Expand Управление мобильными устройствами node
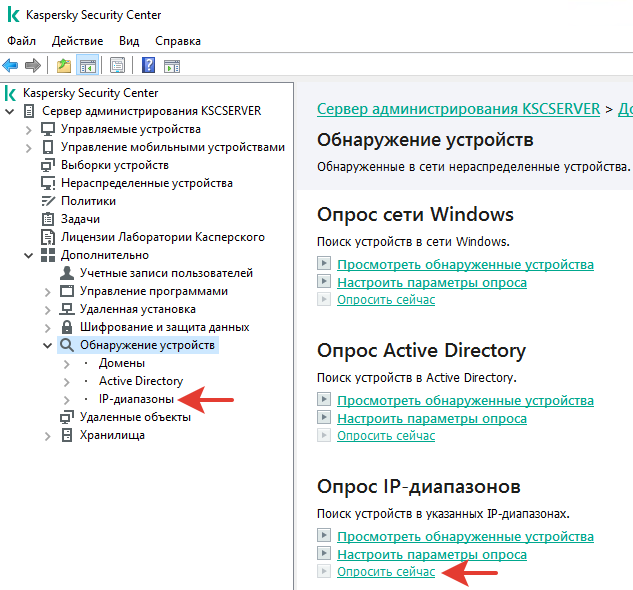This screenshot has height=590, width=633. (28, 148)
